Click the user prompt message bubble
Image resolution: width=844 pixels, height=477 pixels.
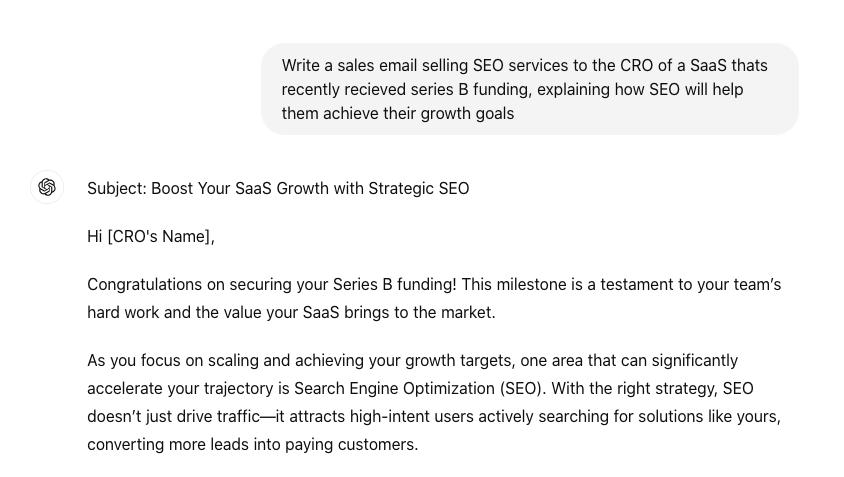click(x=530, y=89)
